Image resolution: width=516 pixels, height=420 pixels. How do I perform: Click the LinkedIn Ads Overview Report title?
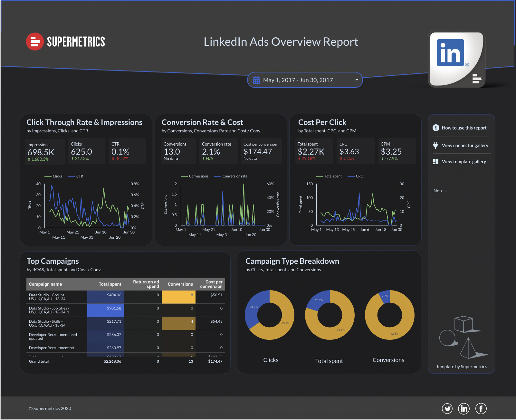pos(281,42)
